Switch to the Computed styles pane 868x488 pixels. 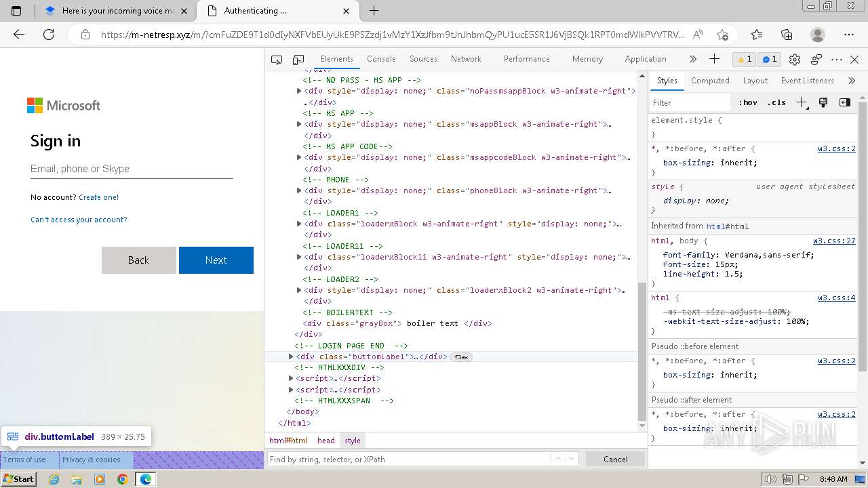pos(710,81)
